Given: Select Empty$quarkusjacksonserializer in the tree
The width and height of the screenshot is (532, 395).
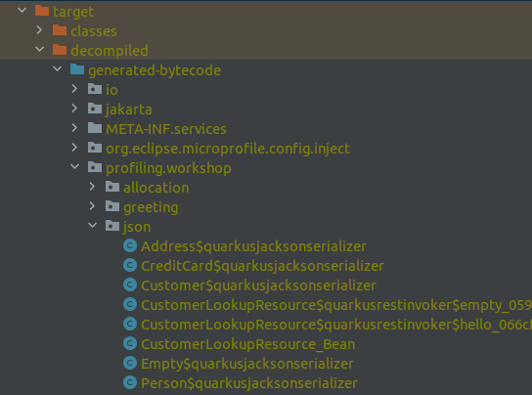Looking at the screenshot, I should (247, 364).
